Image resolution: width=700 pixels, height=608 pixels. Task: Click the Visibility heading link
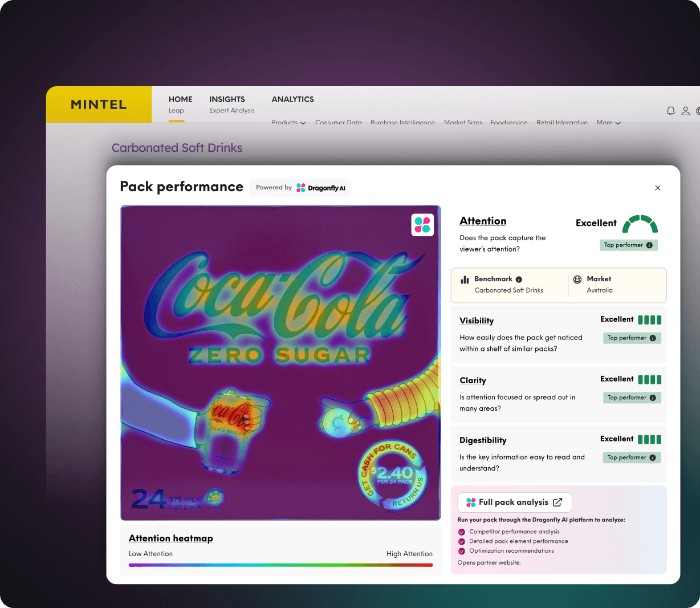coord(477,321)
